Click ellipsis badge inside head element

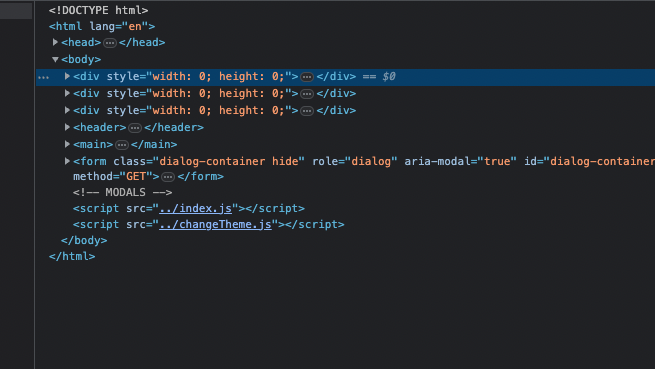click(110, 43)
